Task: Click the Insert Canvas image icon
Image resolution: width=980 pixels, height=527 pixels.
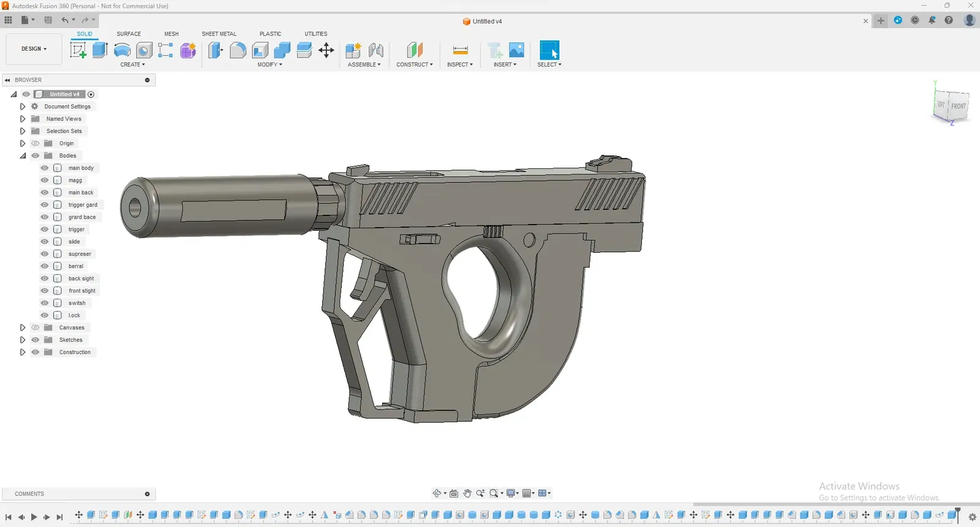Action: coord(516,50)
